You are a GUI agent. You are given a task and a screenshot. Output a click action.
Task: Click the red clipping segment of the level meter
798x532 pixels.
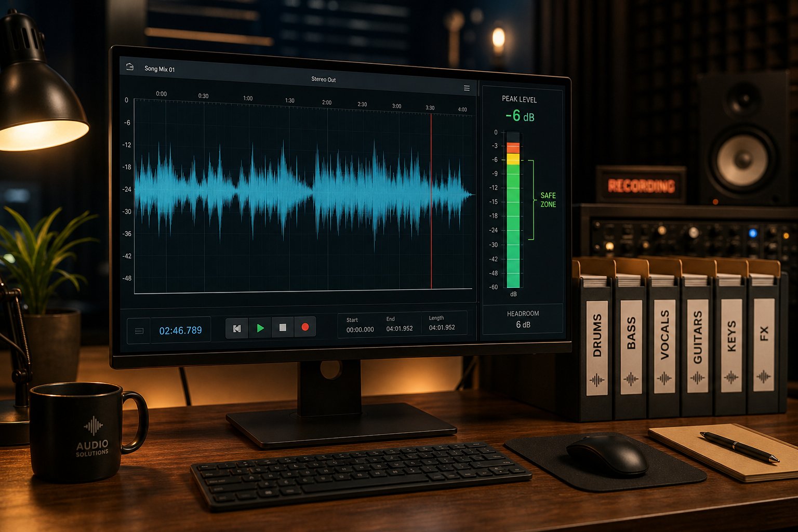point(513,148)
